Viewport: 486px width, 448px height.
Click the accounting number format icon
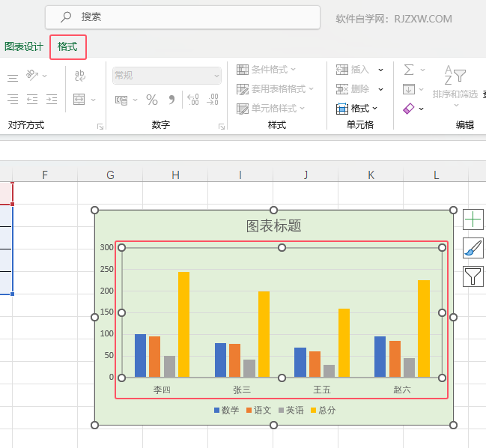pos(121,100)
